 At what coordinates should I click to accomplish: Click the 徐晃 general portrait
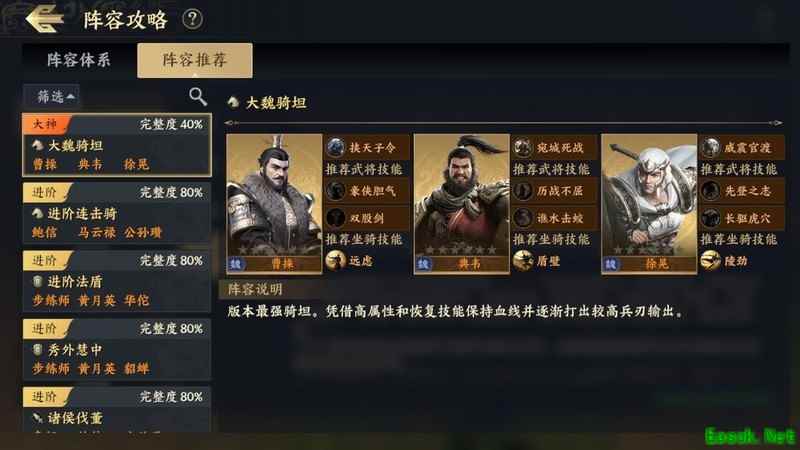tap(649, 204)
